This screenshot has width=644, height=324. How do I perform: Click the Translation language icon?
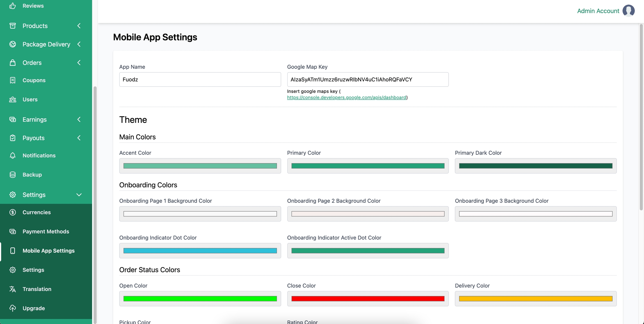[x=13, y=289]
